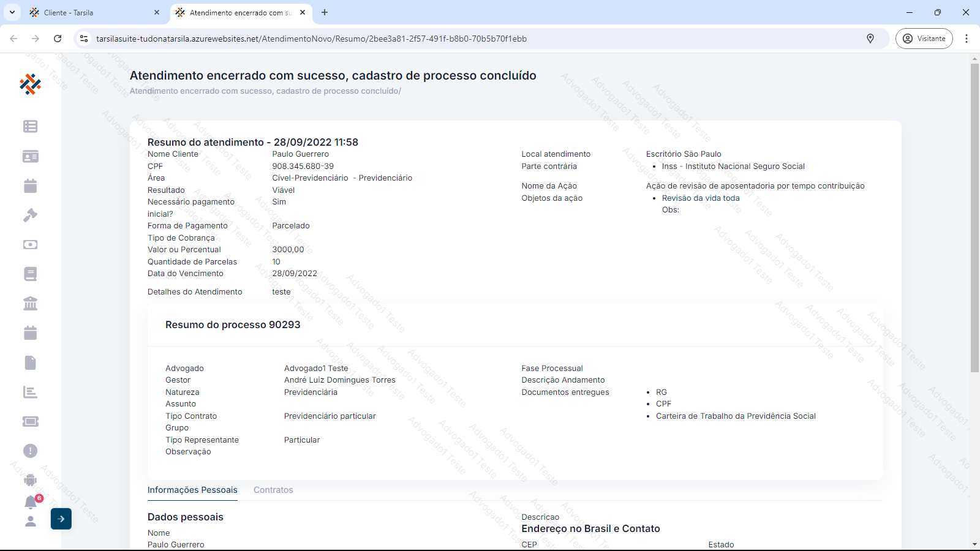Switch to the Contratos tab

(x=273, y=490)
